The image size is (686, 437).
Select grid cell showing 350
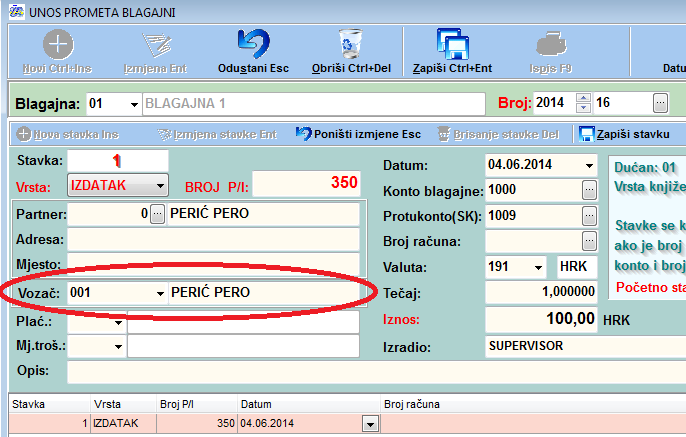197,423
